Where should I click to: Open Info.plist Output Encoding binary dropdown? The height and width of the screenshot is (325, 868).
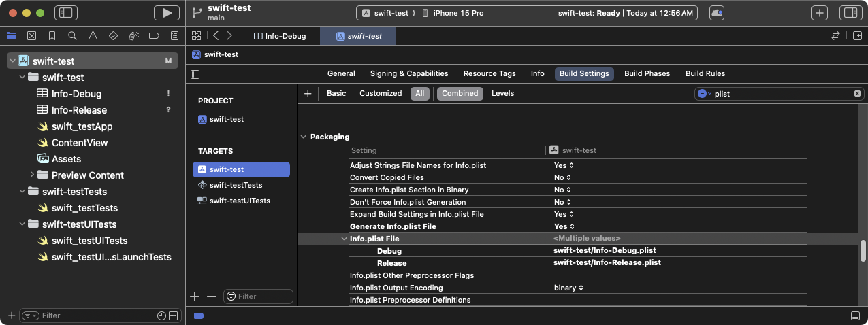pos(568,288)
